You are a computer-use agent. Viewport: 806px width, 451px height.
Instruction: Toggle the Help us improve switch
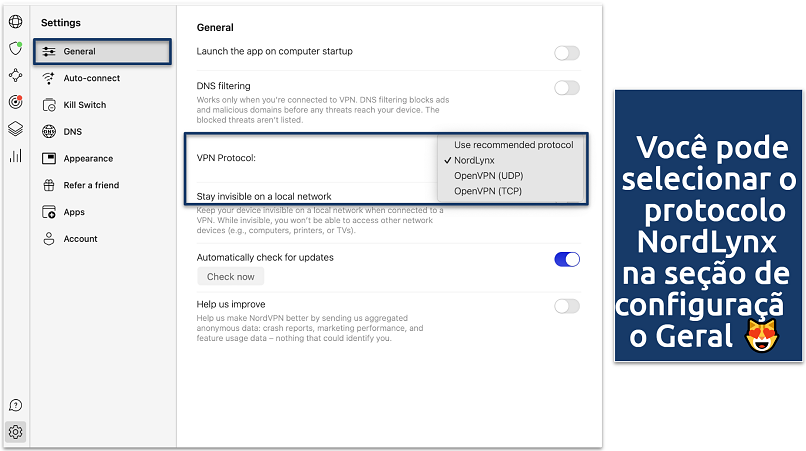[x=566, y=306]
